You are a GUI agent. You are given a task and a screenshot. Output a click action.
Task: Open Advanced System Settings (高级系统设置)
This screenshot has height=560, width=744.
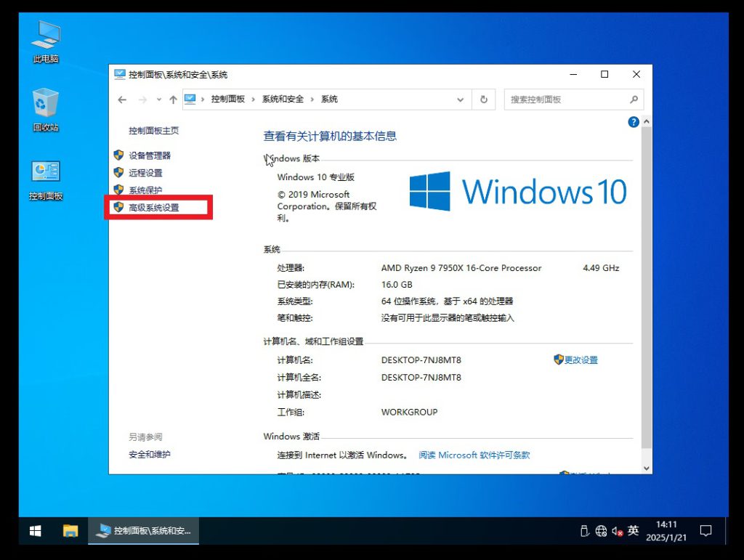click(x=153, y=208)
